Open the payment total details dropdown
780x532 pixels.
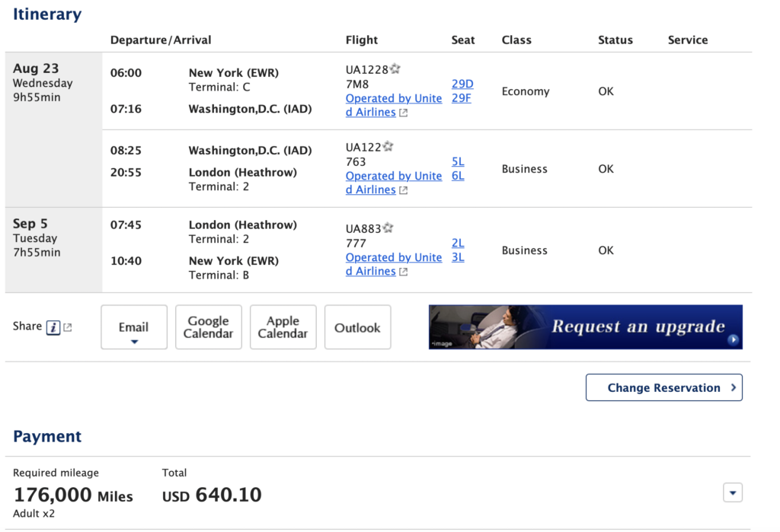pyautogui.click(x=732, y=492)
